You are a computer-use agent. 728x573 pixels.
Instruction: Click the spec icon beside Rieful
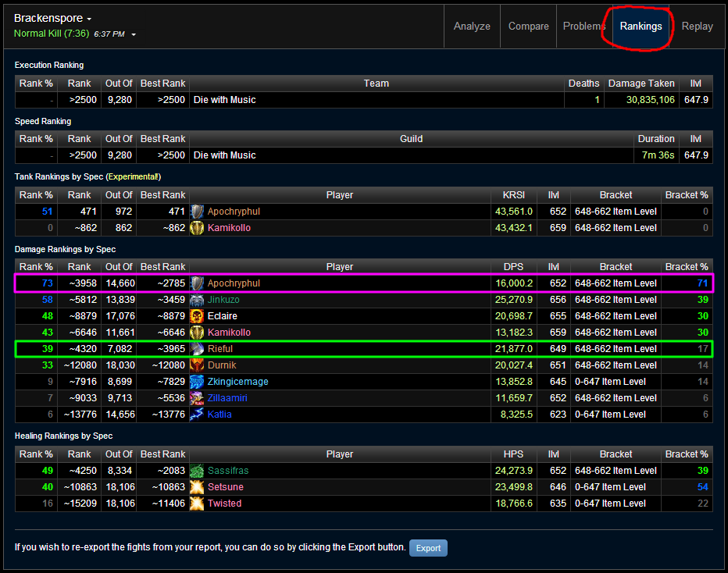click(197, 349)
